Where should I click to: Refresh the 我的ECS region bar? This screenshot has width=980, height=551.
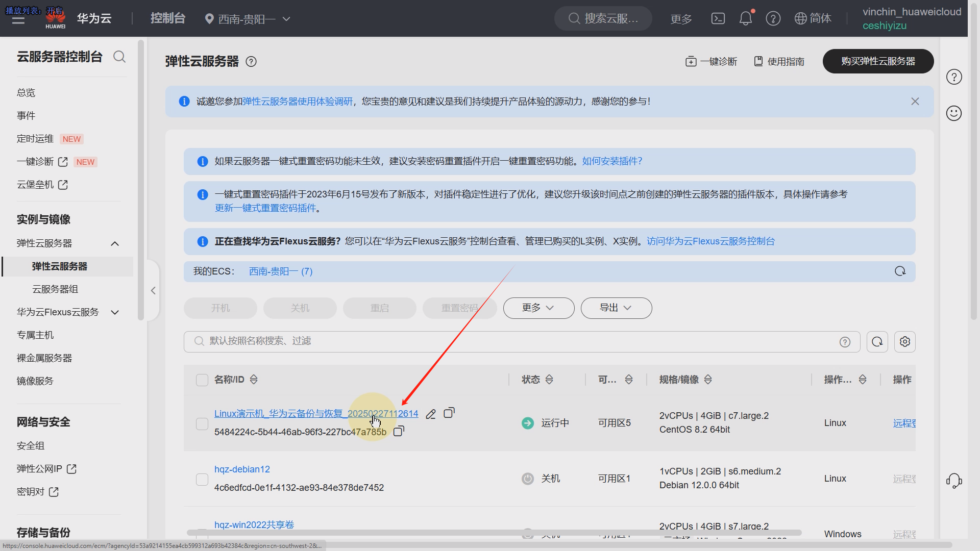(900, 271)
